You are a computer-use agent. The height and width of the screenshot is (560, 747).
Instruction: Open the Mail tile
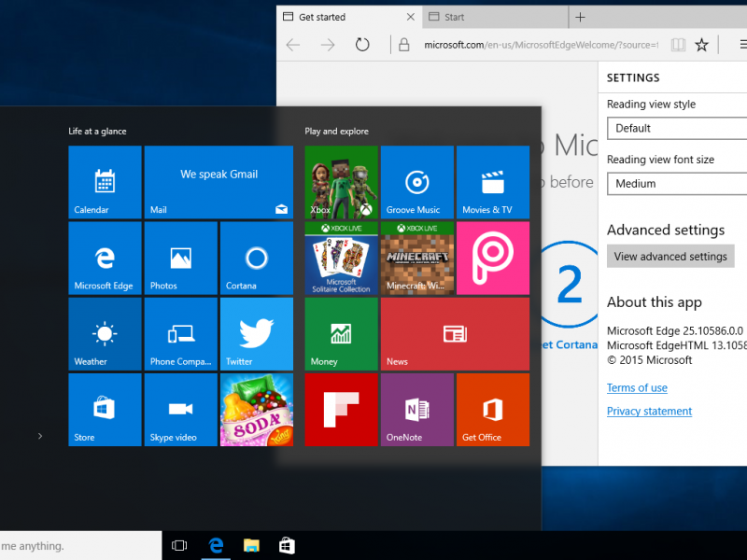(x=218, y=182)
